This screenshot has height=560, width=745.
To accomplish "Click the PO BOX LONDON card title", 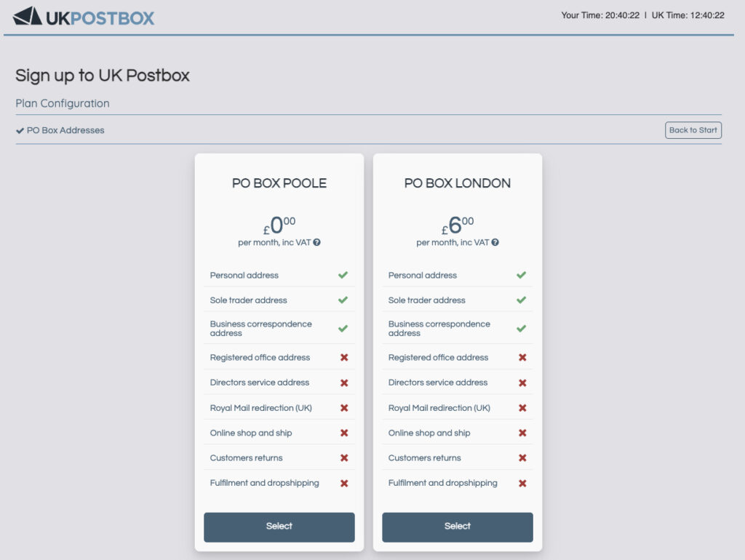I will click(x=458, y=183).
